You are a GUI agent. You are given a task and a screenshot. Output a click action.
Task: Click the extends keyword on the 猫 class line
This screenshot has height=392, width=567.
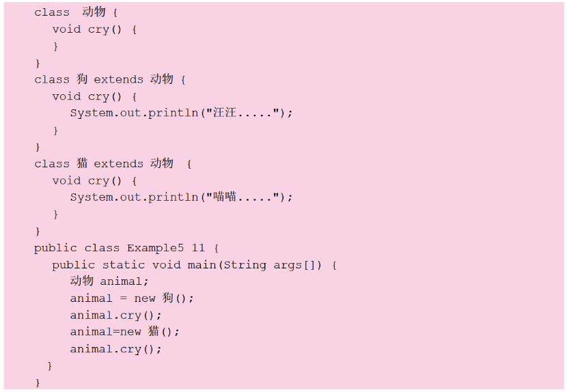point(119,164)
